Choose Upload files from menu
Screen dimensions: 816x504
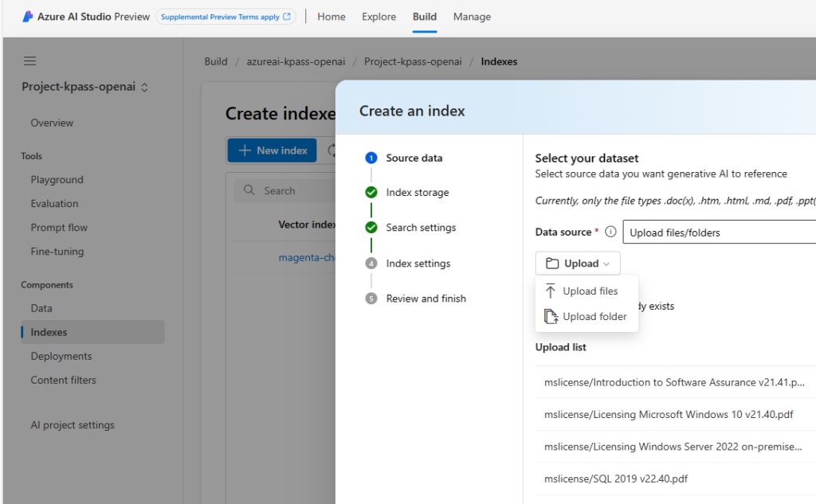pyautogui.click(x=586, y=291)
